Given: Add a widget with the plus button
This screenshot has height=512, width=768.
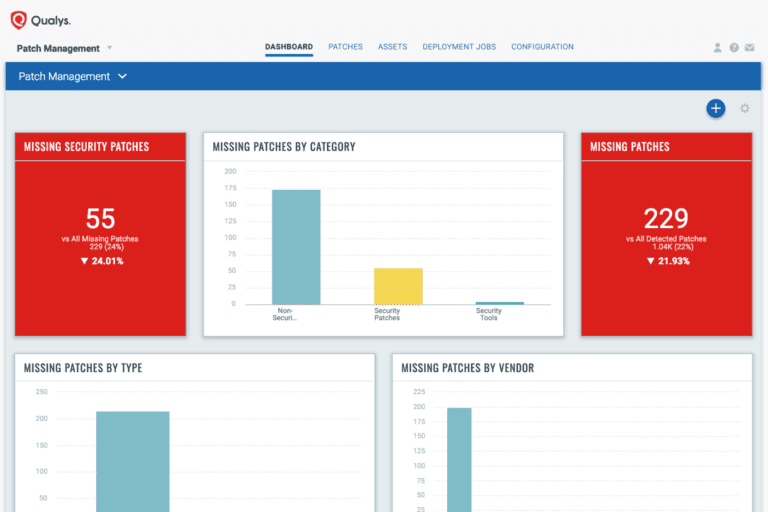Looking at the screenshot, I should (716, 108).
